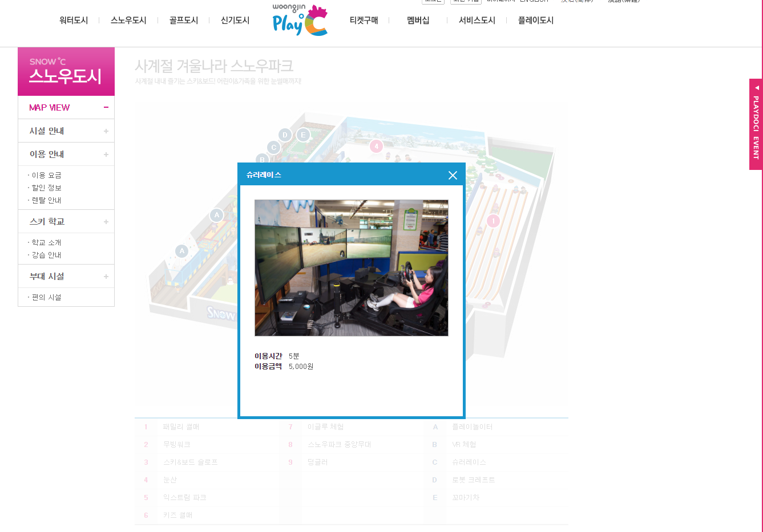This screenshot has width=763, height=532.
Task: Open the 티켓구매 top menu
Action: (x=364, y=21)
